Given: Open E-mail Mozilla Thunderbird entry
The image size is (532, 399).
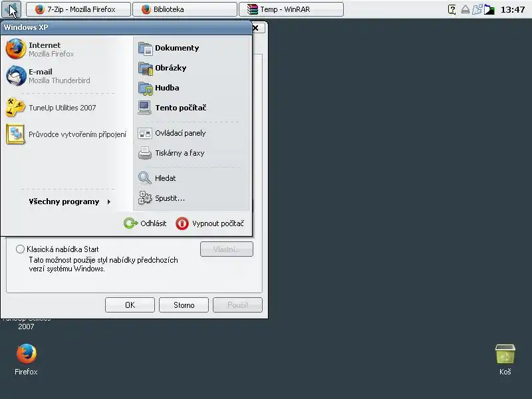Looking at the screenshot, I should click(x=67, y=76).
